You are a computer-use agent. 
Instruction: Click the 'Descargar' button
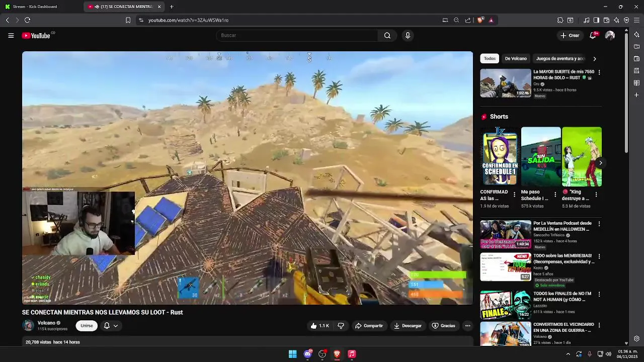(x=408, y=326)
